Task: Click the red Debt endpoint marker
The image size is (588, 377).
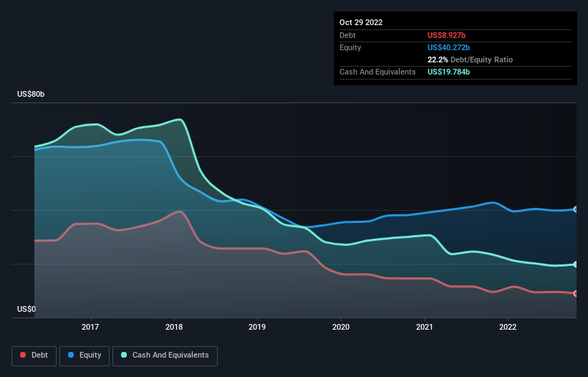Action: pos(576,293)
